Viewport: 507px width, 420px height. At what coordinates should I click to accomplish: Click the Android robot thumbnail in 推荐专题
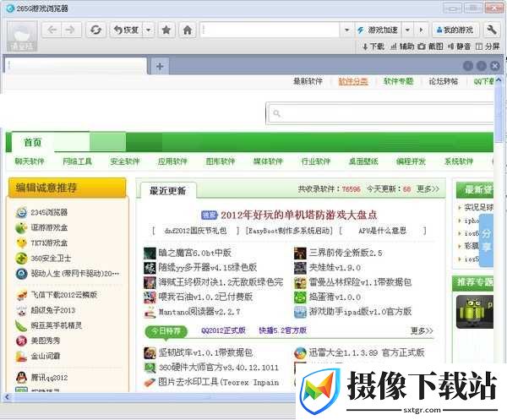[475, 312]
